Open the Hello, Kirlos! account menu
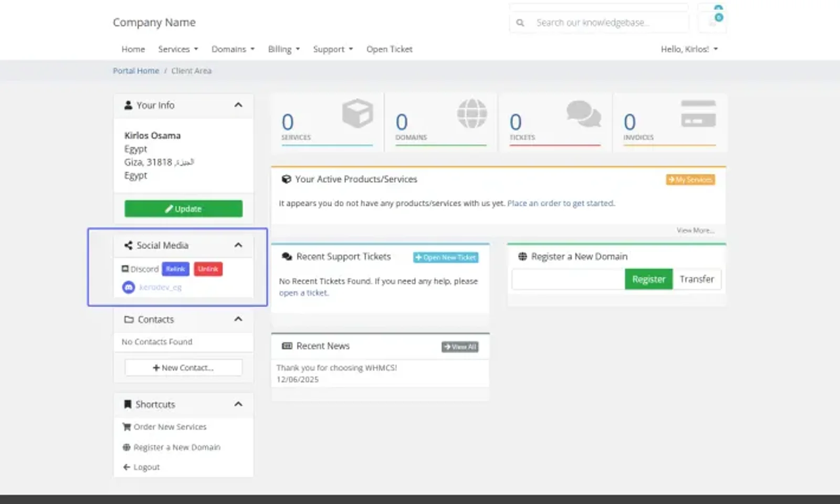This screenshot has height=504, width=840. click(x=689, y=49)
